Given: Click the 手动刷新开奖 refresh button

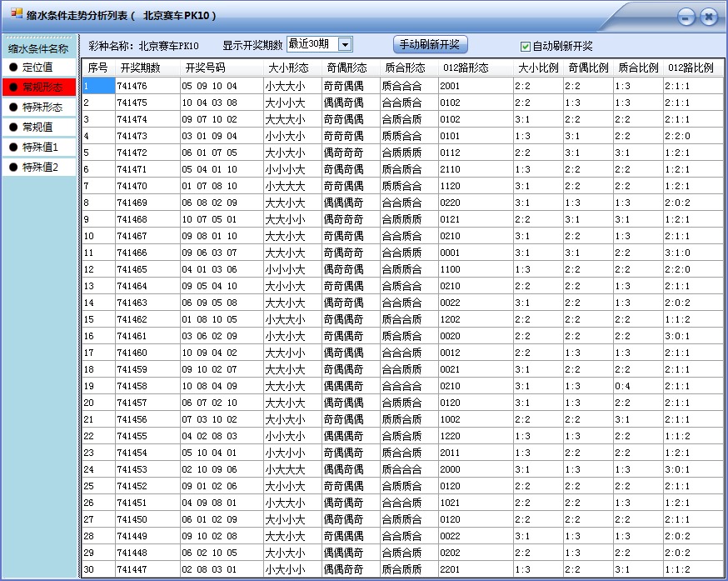Looking at the screenshot, I should coord(429,43).
